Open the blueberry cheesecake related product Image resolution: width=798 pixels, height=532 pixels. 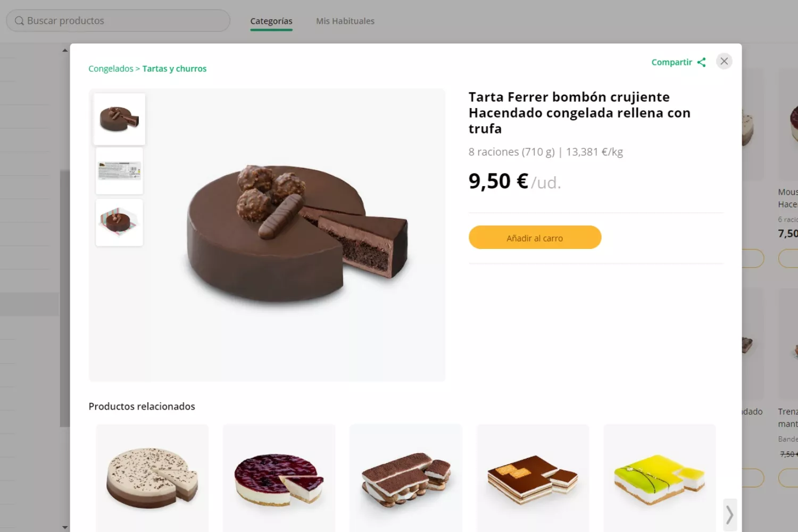(279, 478)
